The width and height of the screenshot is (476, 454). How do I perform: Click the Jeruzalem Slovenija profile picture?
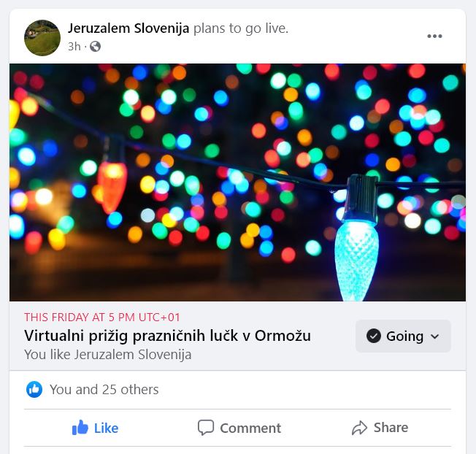pos(42,38)
